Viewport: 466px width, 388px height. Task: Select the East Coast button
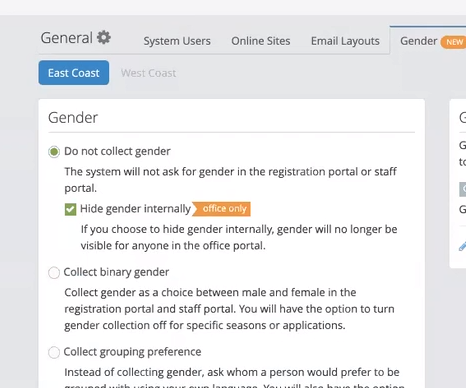tap(74, 73)
